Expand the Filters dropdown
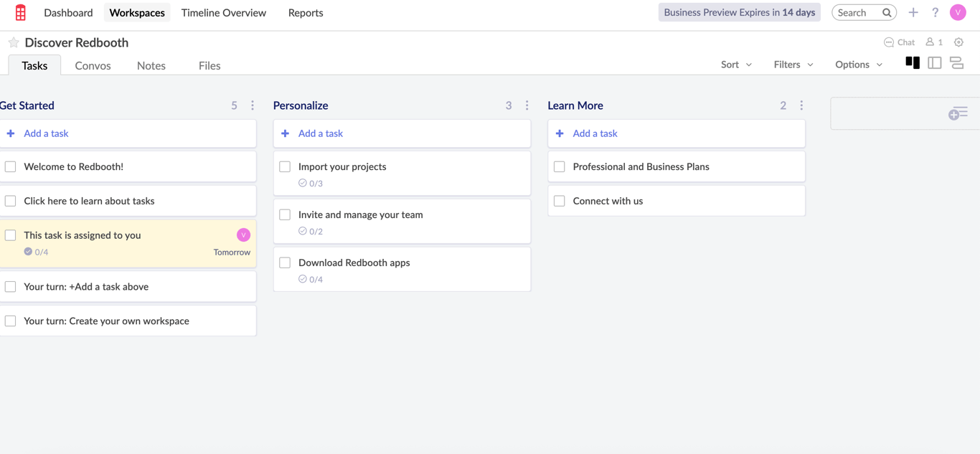The height and width of the screenshot is (454, 980). 793,65
